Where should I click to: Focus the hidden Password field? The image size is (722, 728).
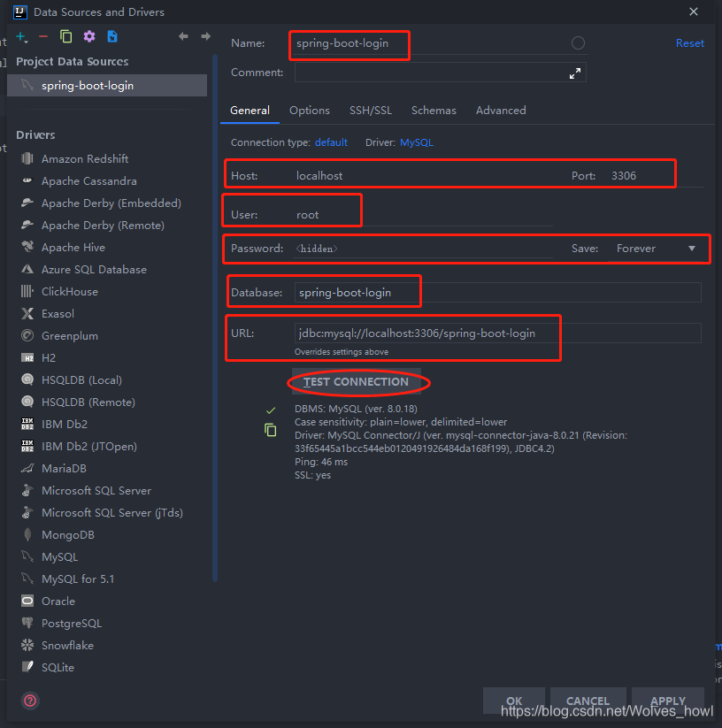coord(423,249)
